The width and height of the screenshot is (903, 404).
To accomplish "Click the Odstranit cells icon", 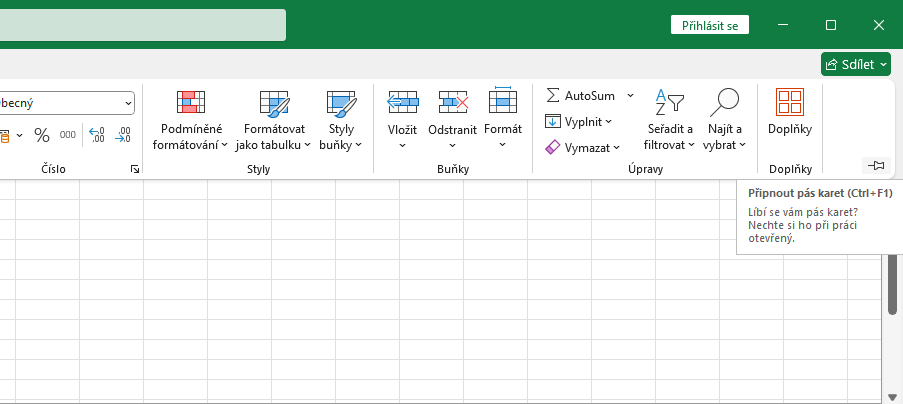I will [x=453, y=103].
